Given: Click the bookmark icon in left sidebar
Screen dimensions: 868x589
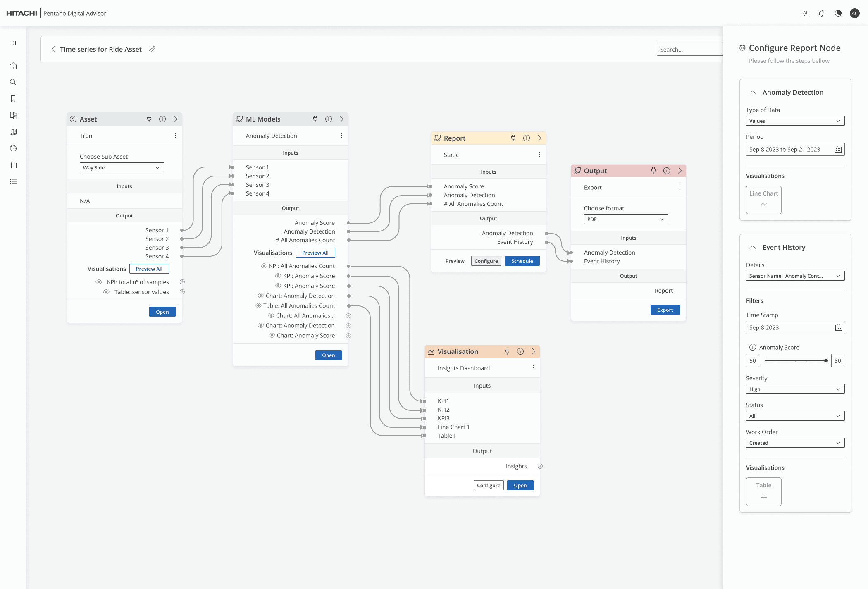Looking at the screenshot, I should (13, 99).
